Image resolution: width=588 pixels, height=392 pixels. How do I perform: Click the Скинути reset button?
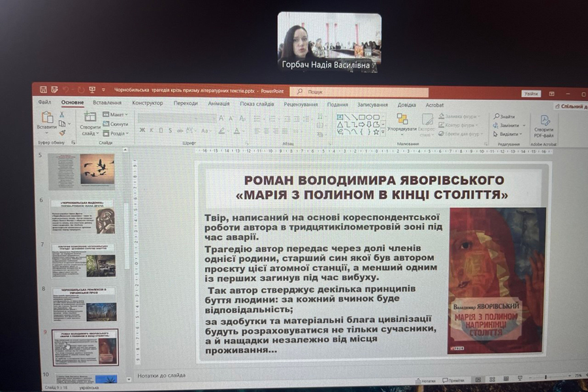[116, 123]
